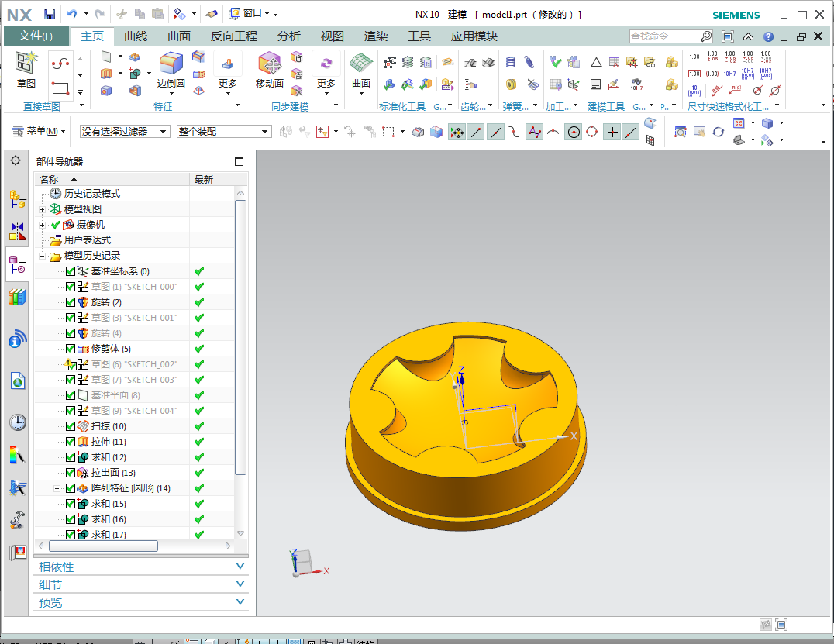Select the 边倒圆 edge blend tool
834x644 pixels.
[x=171, y=70]
